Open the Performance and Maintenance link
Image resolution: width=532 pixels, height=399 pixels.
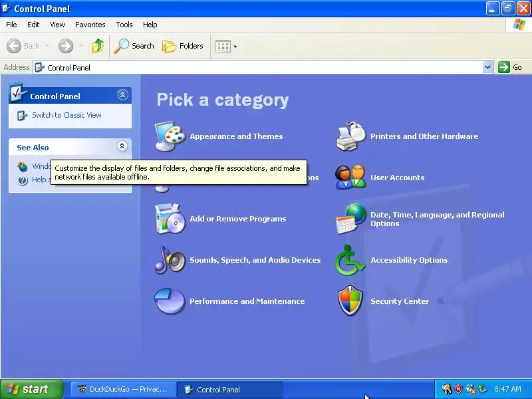pyautogui.click(x=247, y=301)
